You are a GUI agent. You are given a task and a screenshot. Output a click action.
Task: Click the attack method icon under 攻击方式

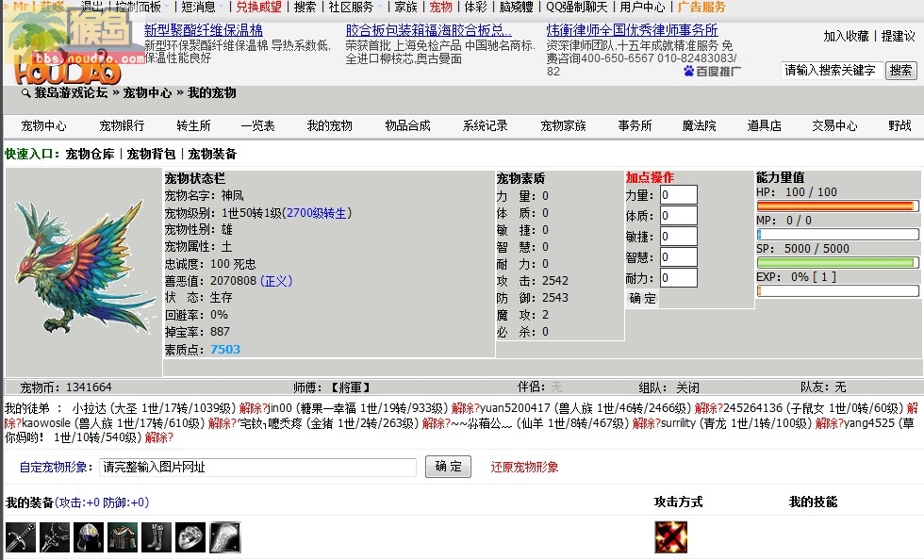pyautogui.click(x=670, y=537)
